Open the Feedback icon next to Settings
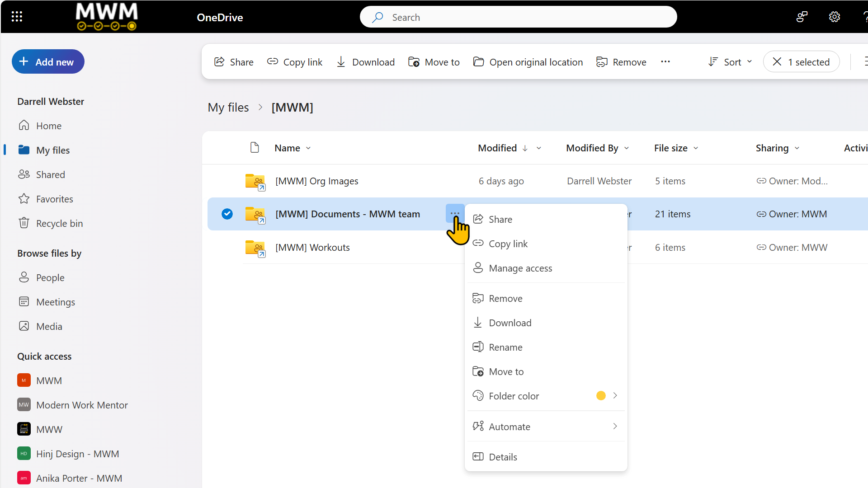This screenshot has height=488, width=868. click(802, 17)
